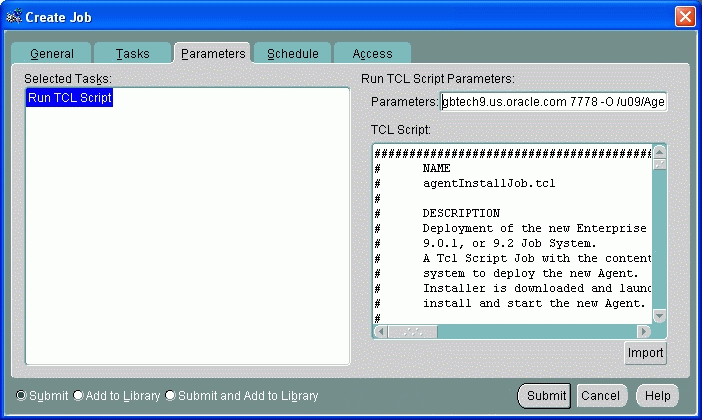
Task: Select the Schedule tab
Action: (292, 53)
